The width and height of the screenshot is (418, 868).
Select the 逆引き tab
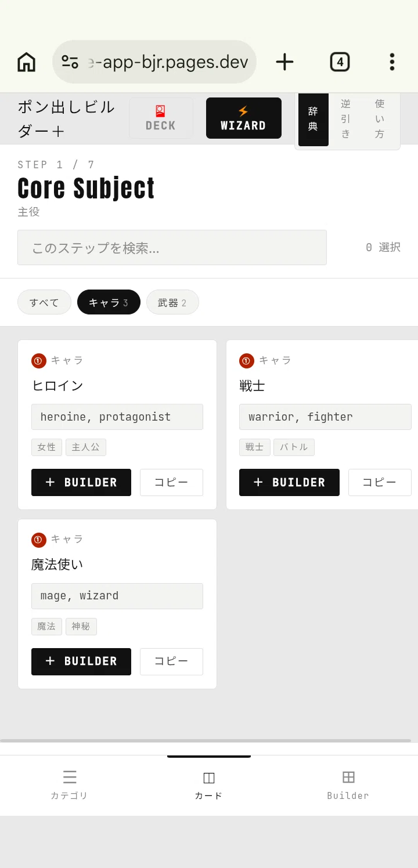[x=345, y=119]
